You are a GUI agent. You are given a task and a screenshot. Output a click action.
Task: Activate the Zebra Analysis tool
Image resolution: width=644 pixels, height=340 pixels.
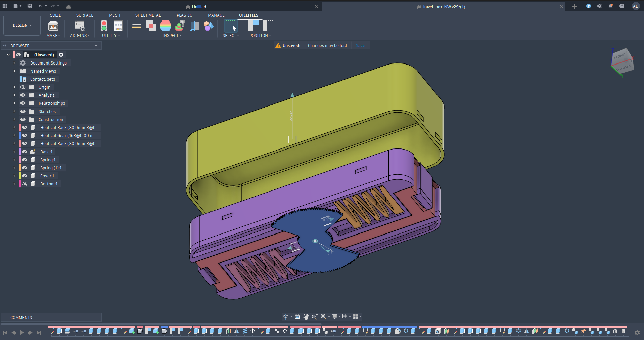(166, 26)
